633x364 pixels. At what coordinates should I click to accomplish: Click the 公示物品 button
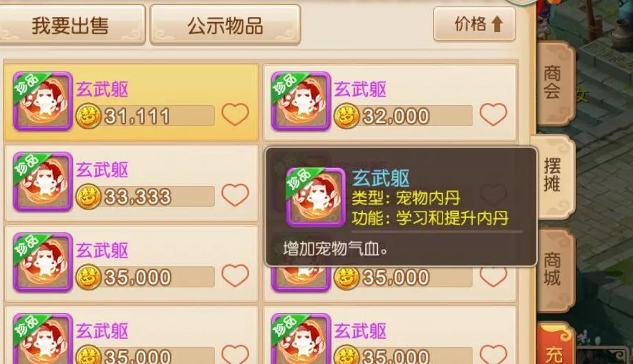pyautogui.click(x=226, y=25)
